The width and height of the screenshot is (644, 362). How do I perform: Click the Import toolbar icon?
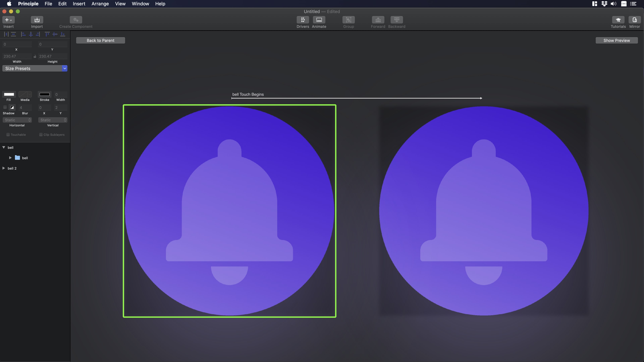coord(37,20)
